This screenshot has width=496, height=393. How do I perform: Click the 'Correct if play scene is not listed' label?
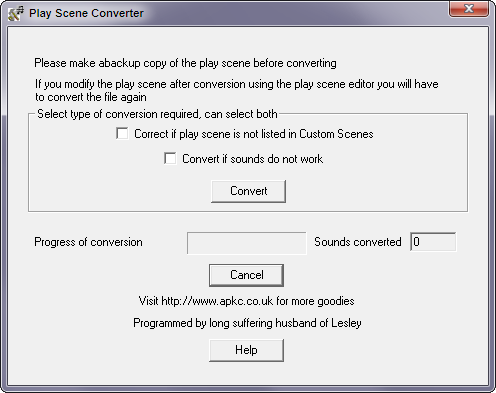pos(254,134)
